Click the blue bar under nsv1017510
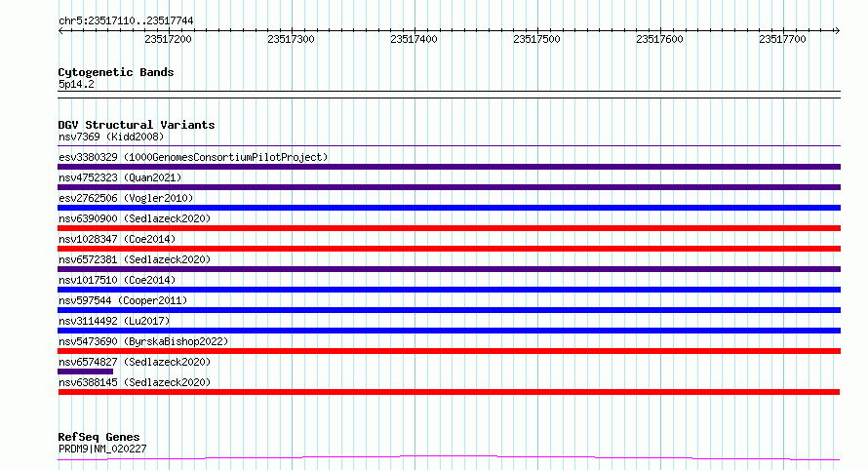The height and width of the screenshot is (470, 868). [449, 290]
